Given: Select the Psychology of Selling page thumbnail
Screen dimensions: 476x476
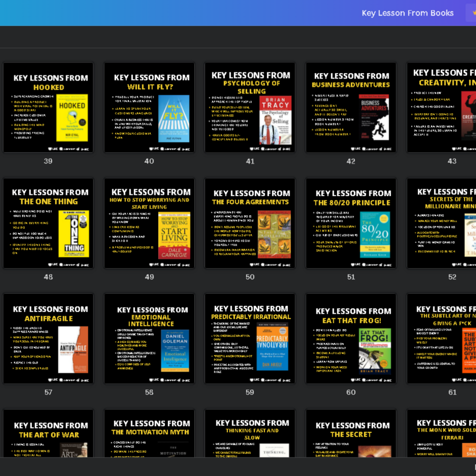Looking at the screenshot, I should click(250, 108).
